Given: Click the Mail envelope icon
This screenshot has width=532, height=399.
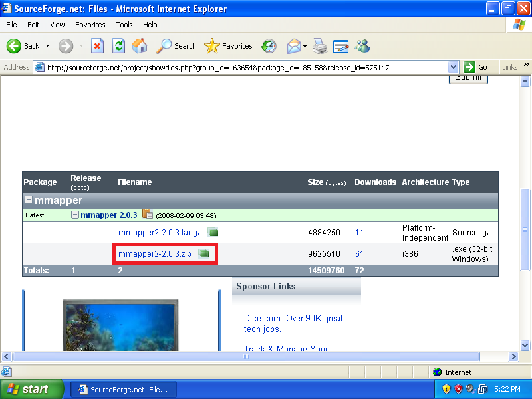Looking at the screenshot, I should (x=294, y=46).
